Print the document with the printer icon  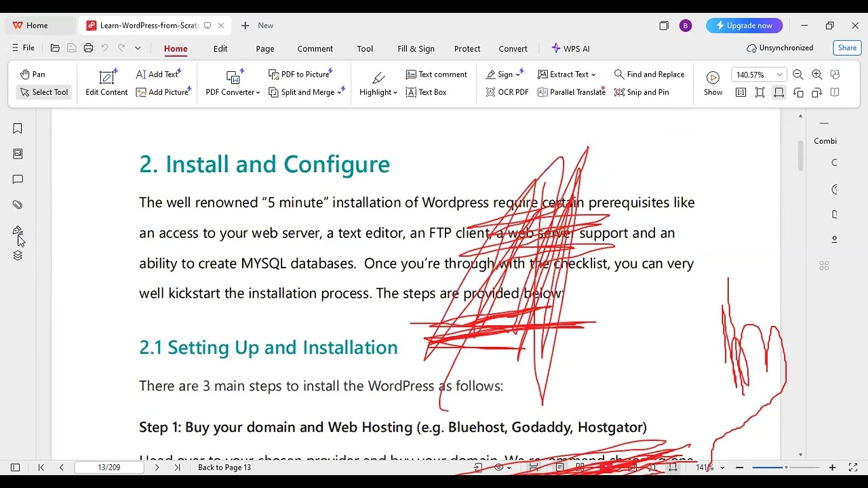pos(88,48)
